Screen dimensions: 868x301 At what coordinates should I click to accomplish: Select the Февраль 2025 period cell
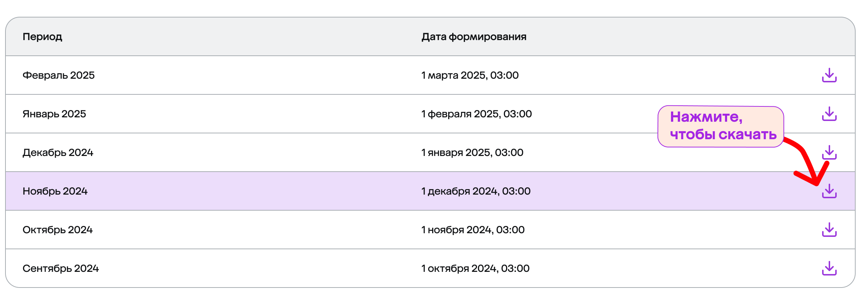[59, 75]
